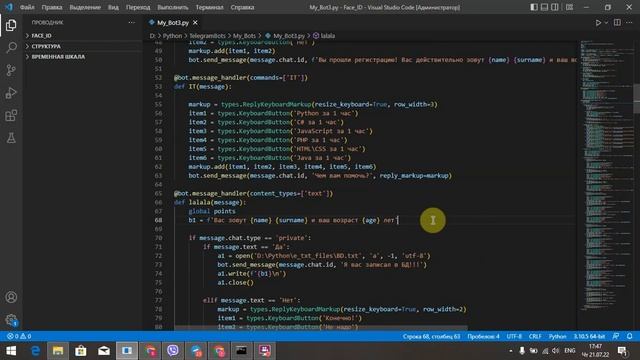Open the Extensions view

tap(11, 116)
